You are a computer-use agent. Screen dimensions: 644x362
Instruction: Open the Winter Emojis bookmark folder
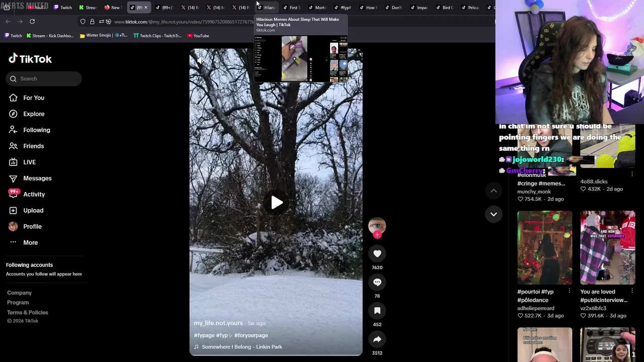pyautogui.click(x=104, y=36)
